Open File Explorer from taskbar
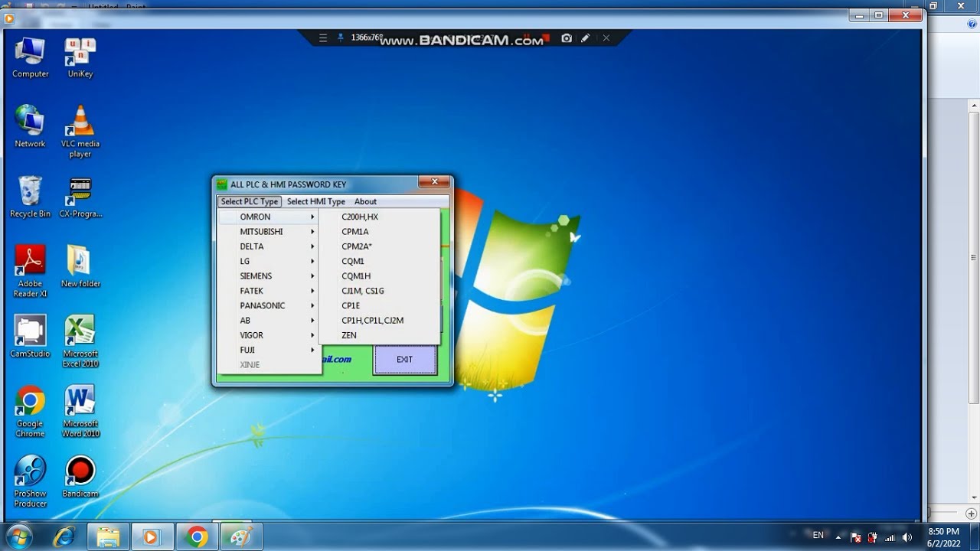Image resolution: width=980 pixels, height=551 pixels. pyautogui.click(x=108, y=536)
